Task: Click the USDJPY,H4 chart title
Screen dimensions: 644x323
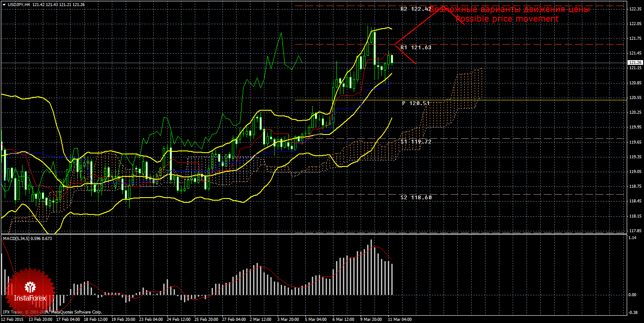Action: (19, 4)
